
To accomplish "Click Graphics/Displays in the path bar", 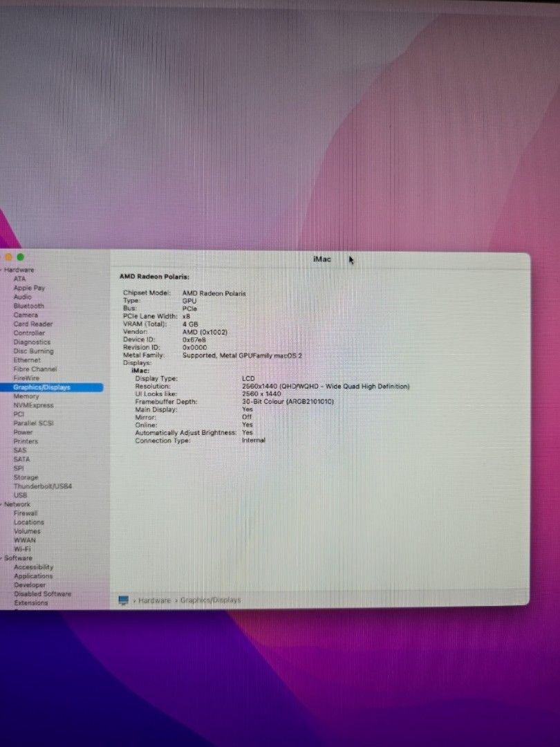I will 211,600.
